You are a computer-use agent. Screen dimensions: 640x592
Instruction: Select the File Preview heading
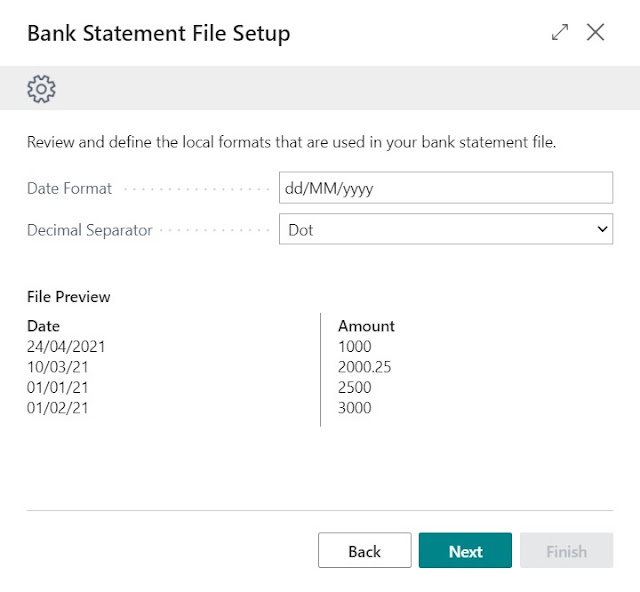(68, 297)
